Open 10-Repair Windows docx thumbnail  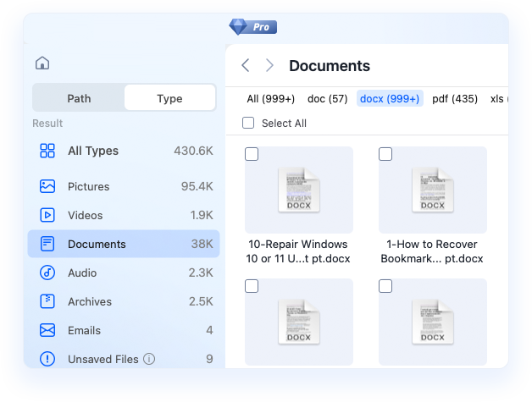[299, 190]
